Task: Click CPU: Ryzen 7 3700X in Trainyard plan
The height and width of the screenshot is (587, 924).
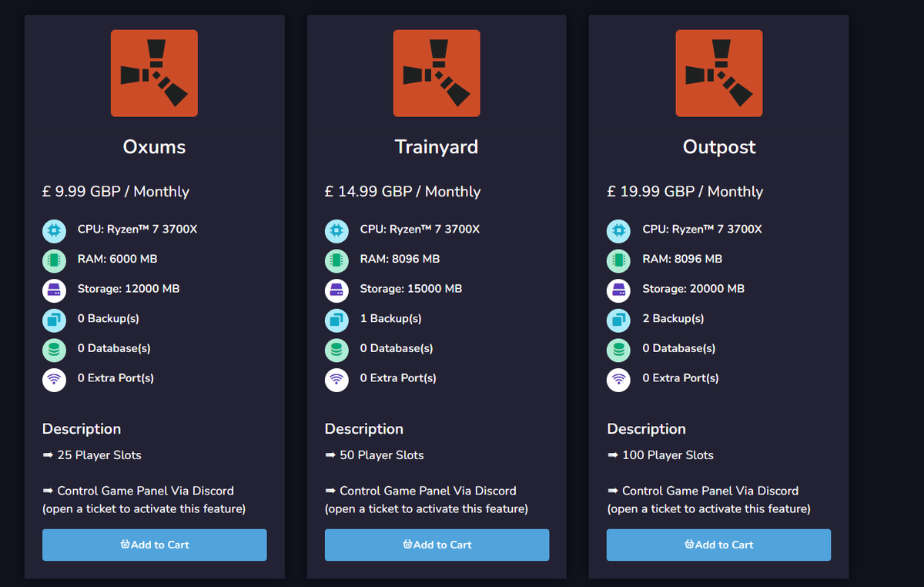Action: pos(420,229)
